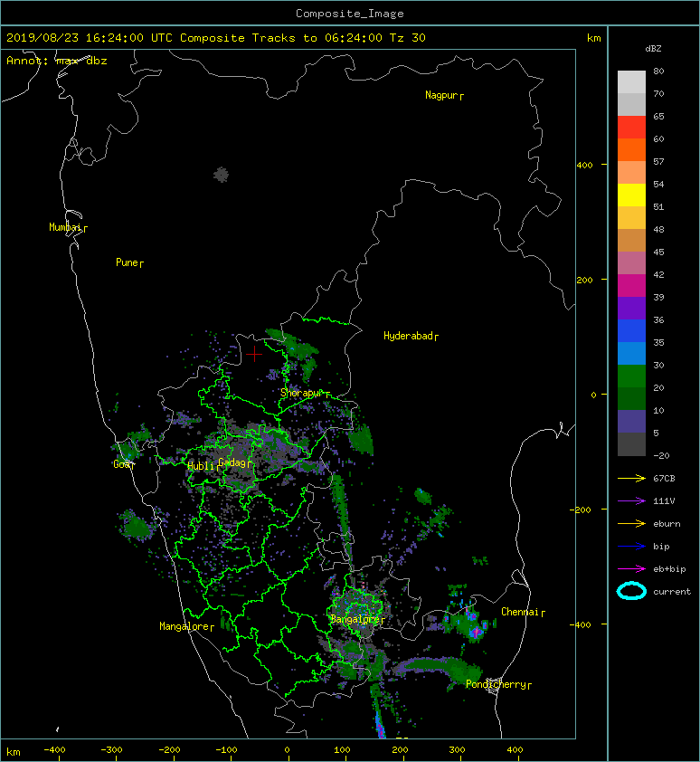Click the green echo cluster offshore west coast

[x=136, y=525]
